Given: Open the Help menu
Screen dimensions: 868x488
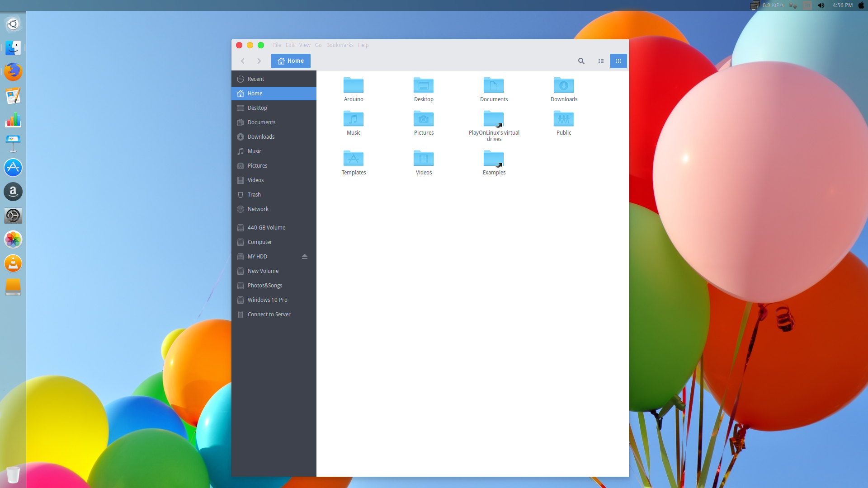Looking at the screenshot, I should tap(363, 45).
